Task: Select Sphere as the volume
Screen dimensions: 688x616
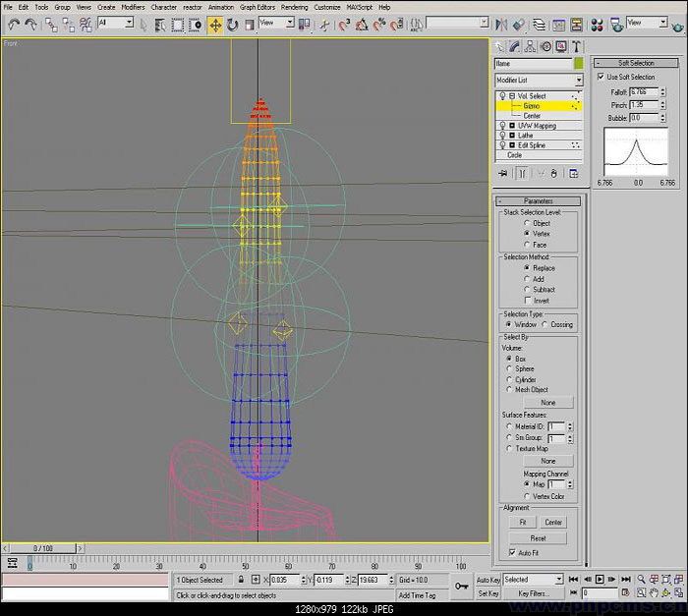Action: (509, 369)
